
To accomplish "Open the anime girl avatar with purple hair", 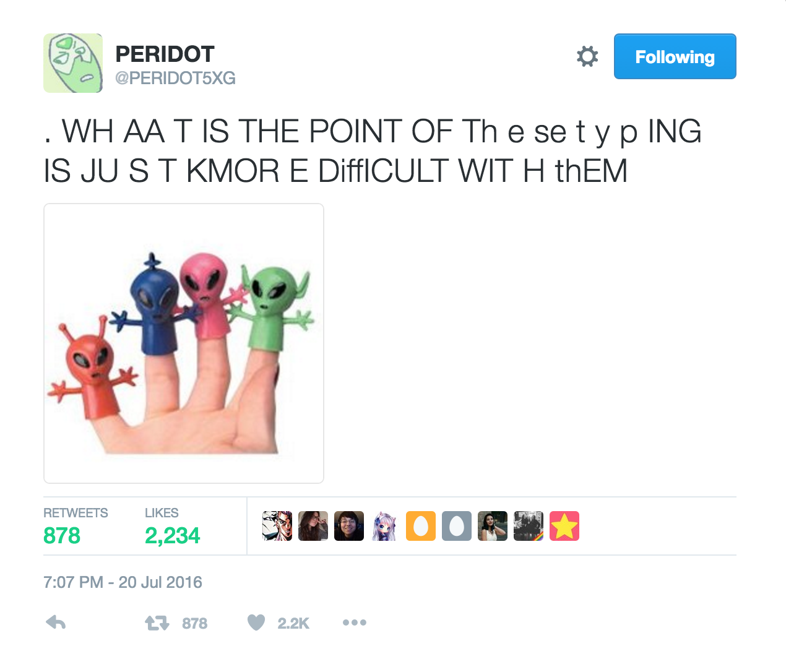I will tap(385, 526).
